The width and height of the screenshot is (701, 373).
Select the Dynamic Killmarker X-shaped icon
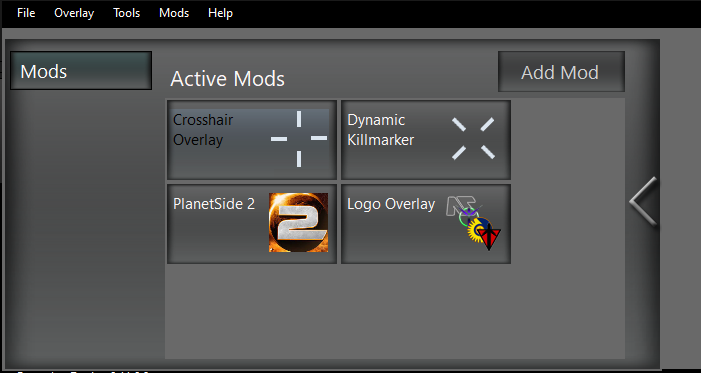click(x=473, y=138)
